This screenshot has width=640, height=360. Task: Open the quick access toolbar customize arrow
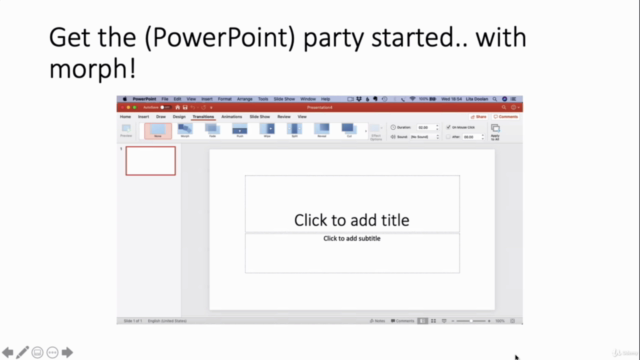tap(211, 107)
